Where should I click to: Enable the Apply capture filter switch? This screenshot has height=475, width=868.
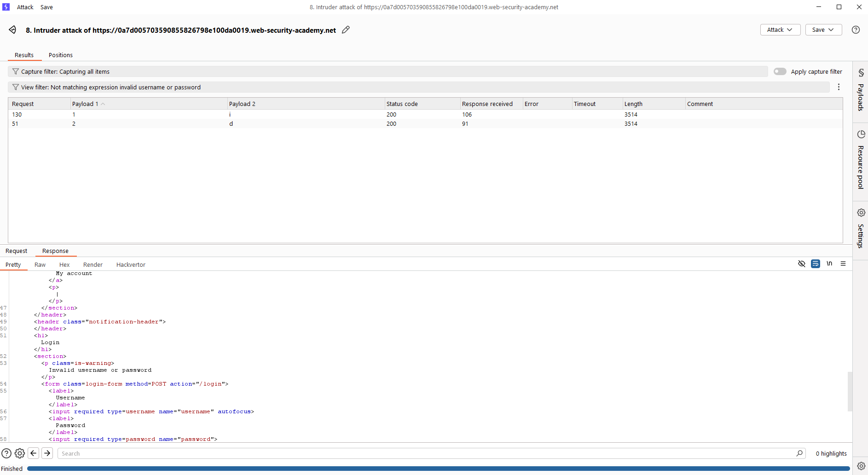click(x=780, y=71)
